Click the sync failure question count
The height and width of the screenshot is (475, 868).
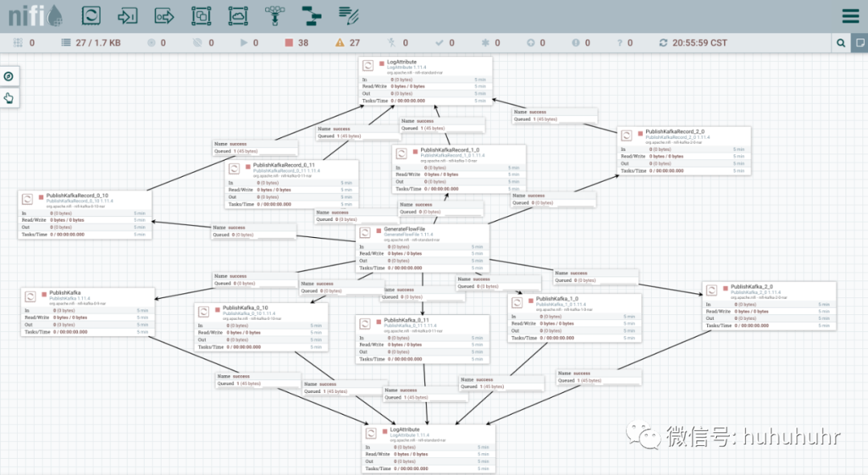click(625, 43)
